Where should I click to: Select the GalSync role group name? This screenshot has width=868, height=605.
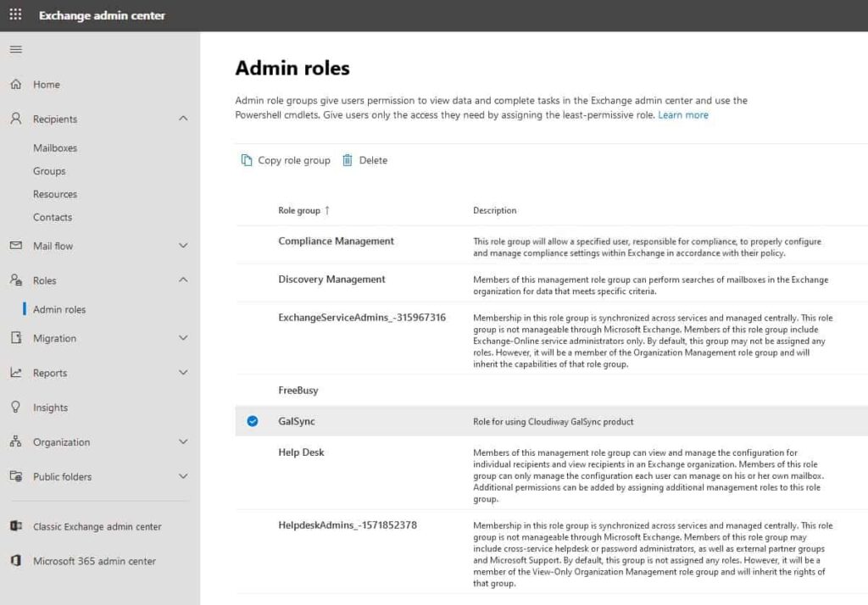tap(296, 421)
